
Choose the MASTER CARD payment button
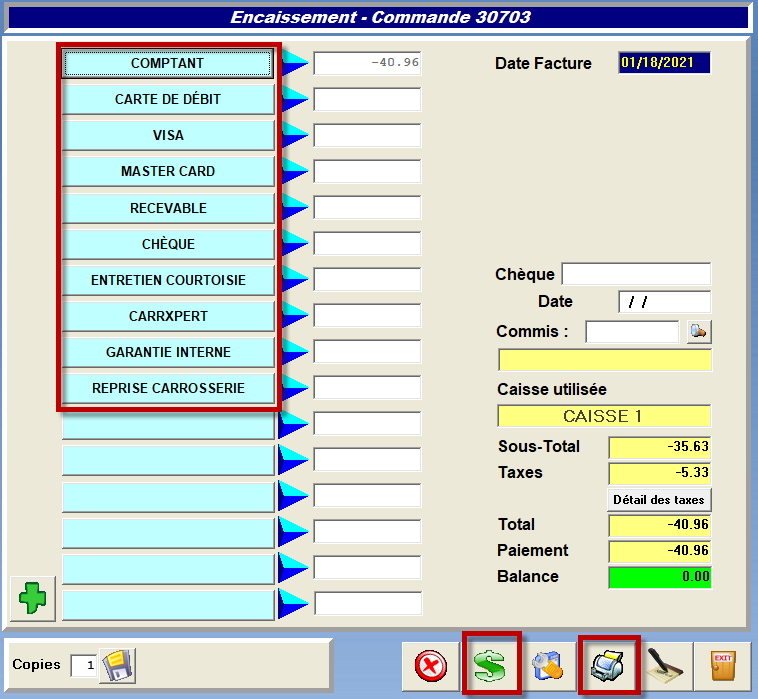tap(168, 171)
